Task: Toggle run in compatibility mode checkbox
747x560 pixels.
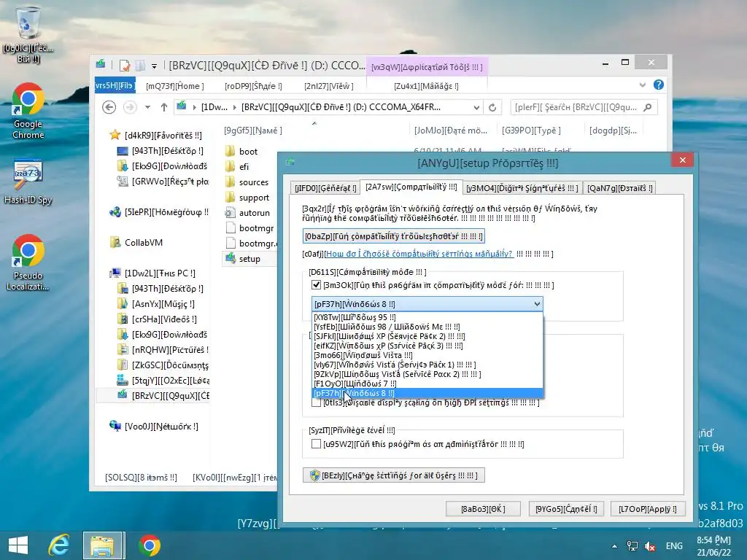Action: [x=316, y=285]
